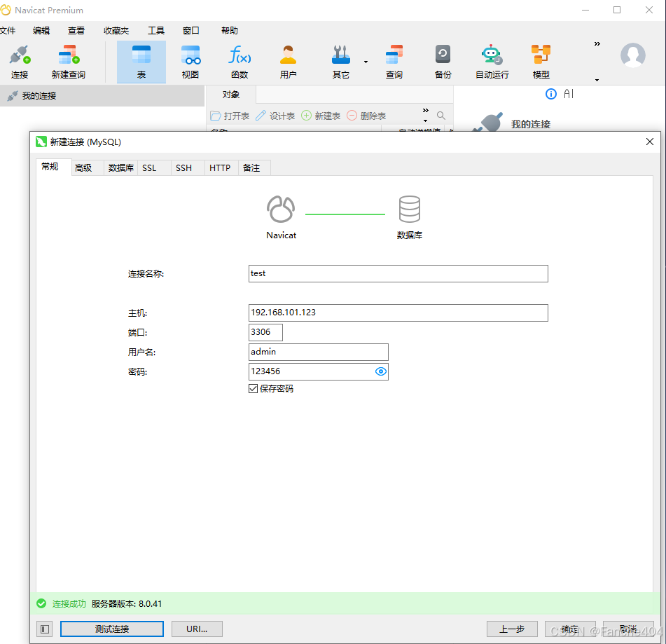Open the 工具 menu
This screenshot has width=666, height=644.
(x=156, y=31)
